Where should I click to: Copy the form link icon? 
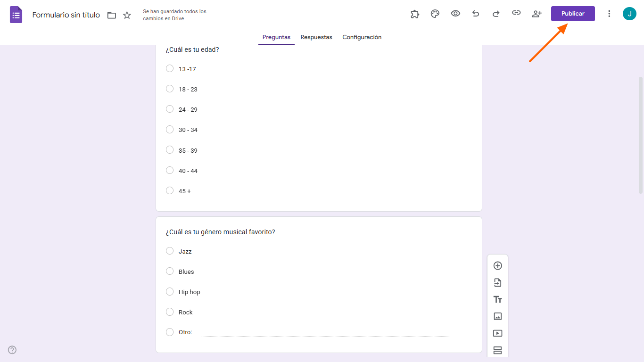(x=516, y=14)
